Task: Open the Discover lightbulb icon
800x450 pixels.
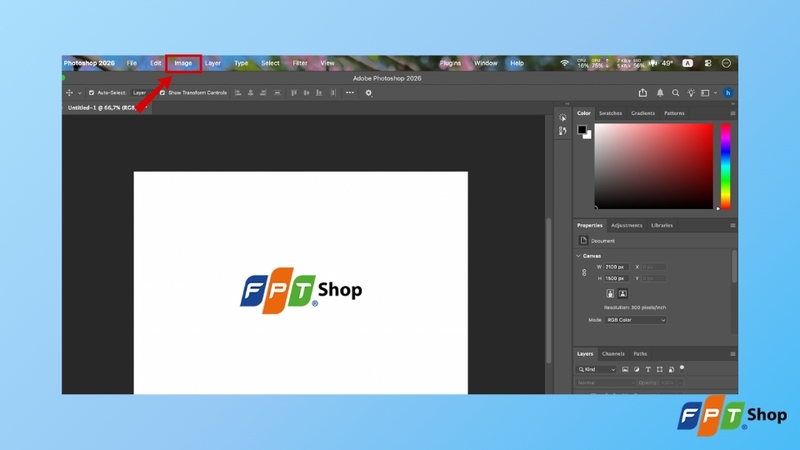Action: pos(691,93)
